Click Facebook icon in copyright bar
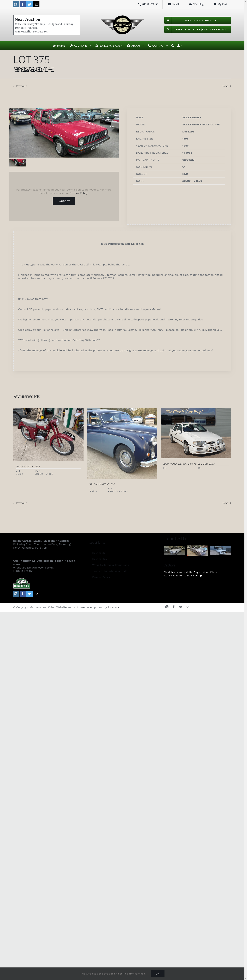Viewport: 247px width, 980px height. click(x=174, y=607)
